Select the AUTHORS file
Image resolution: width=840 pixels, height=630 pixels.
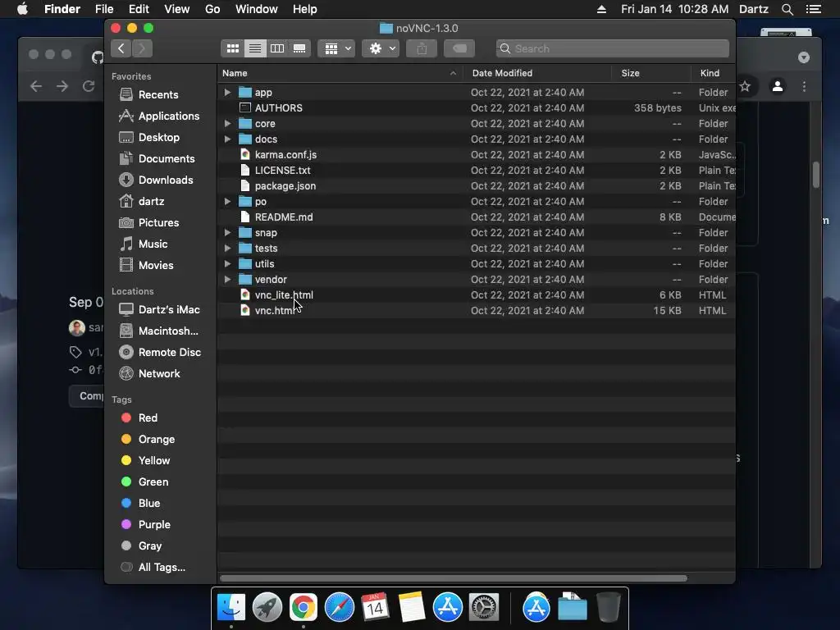point(477,107)
